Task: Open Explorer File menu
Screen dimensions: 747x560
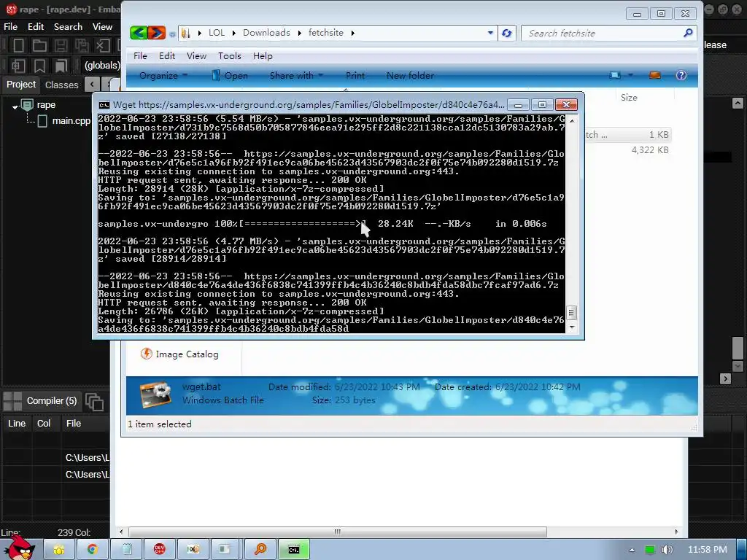Action: tap(140, 55)
